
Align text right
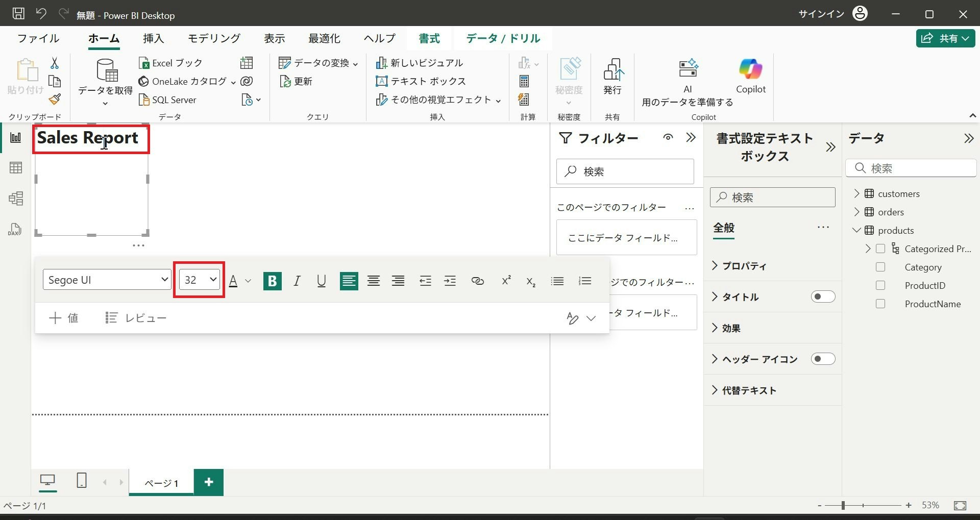tap(398, 281)
